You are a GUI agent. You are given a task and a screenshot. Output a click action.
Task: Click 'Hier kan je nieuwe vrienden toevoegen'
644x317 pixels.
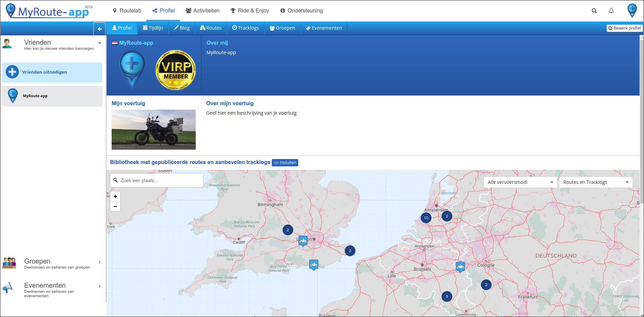tap(59, 49)
